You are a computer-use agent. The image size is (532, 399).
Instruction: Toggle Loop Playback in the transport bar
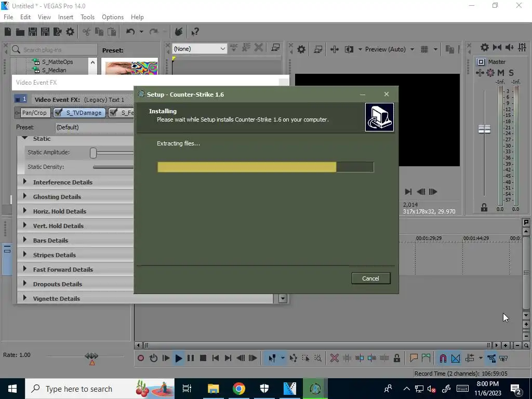point(153,358)
